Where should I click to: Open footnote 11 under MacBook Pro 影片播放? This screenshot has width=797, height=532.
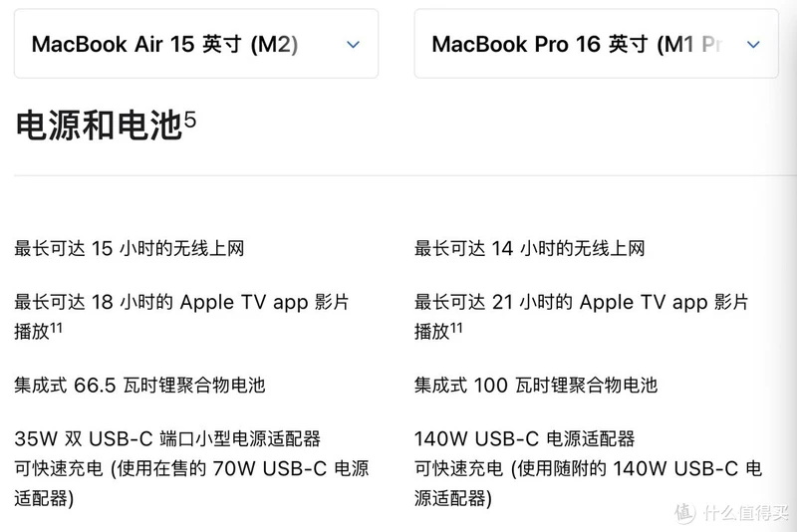tap(456, 328)
